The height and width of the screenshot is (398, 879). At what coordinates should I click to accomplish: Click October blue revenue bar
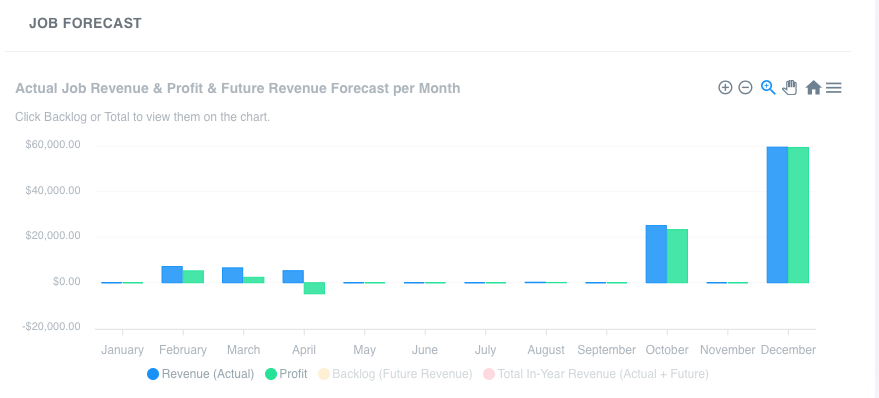click(656, 254)
